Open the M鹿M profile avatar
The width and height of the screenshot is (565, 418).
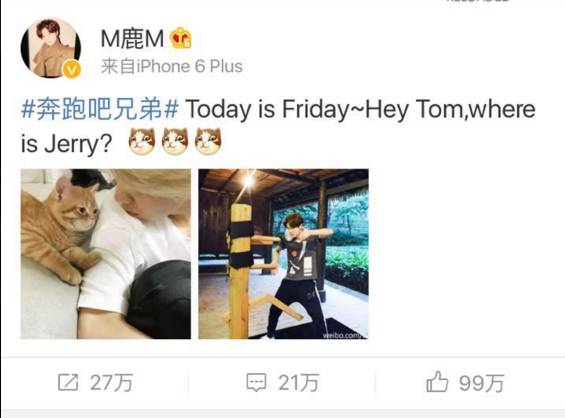51,48
